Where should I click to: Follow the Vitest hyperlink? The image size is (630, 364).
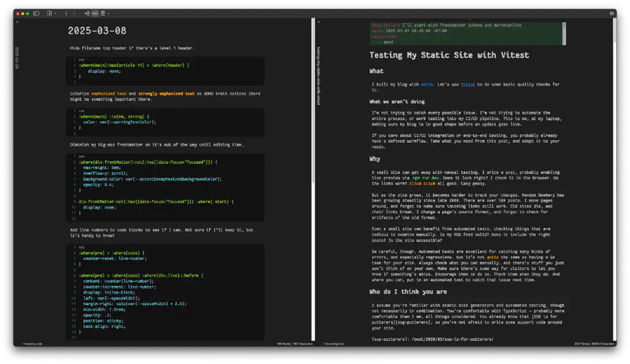[x=468, y=84]
